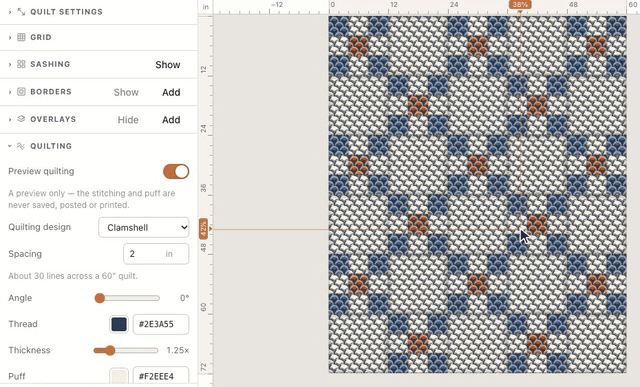
Task: Click the Thread hex field #2E3A55
Action: 161,325
